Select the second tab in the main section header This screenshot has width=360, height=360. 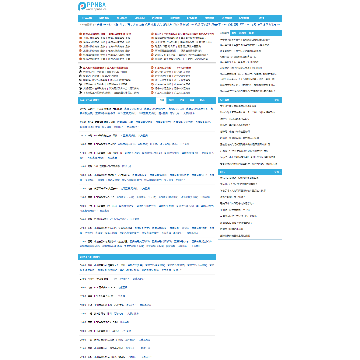pyautogui.click(x=171, y=100)
